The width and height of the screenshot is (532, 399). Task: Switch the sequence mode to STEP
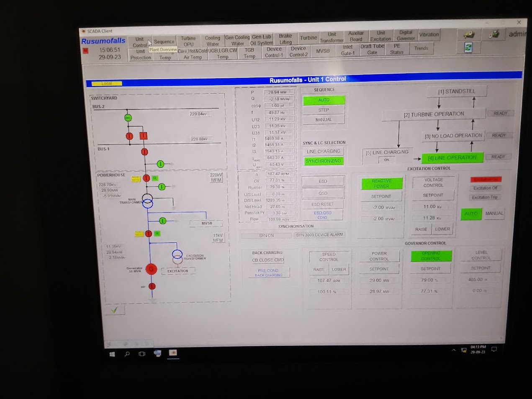click(324, 110)
